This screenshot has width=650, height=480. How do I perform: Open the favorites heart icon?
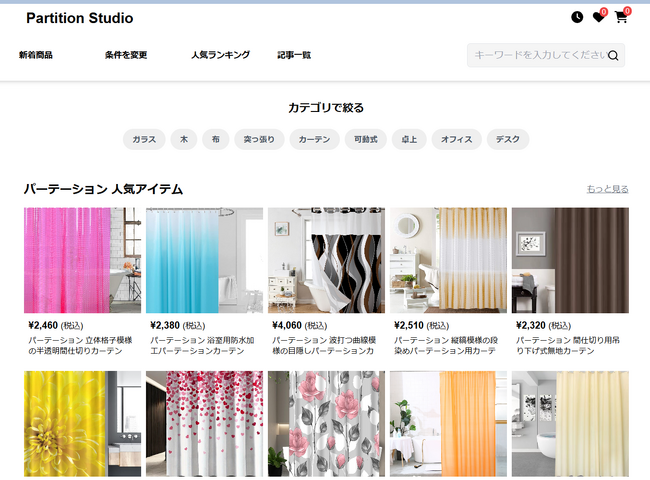[599, 17]
